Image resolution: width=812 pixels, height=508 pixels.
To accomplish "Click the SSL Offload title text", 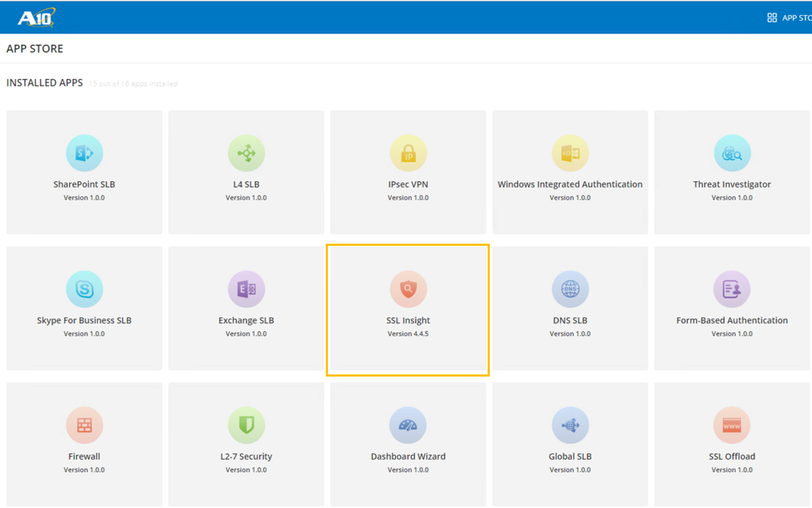I will (733, 456).
